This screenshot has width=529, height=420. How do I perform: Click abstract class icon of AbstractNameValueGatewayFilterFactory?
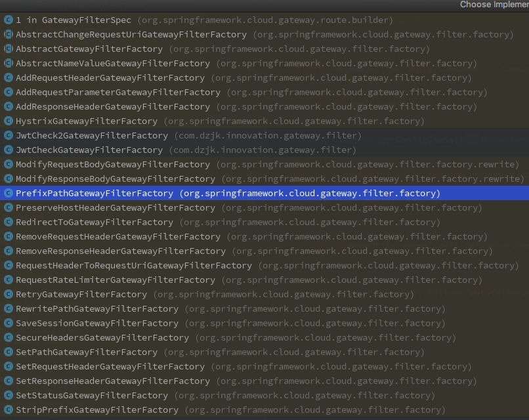[9, 64]
